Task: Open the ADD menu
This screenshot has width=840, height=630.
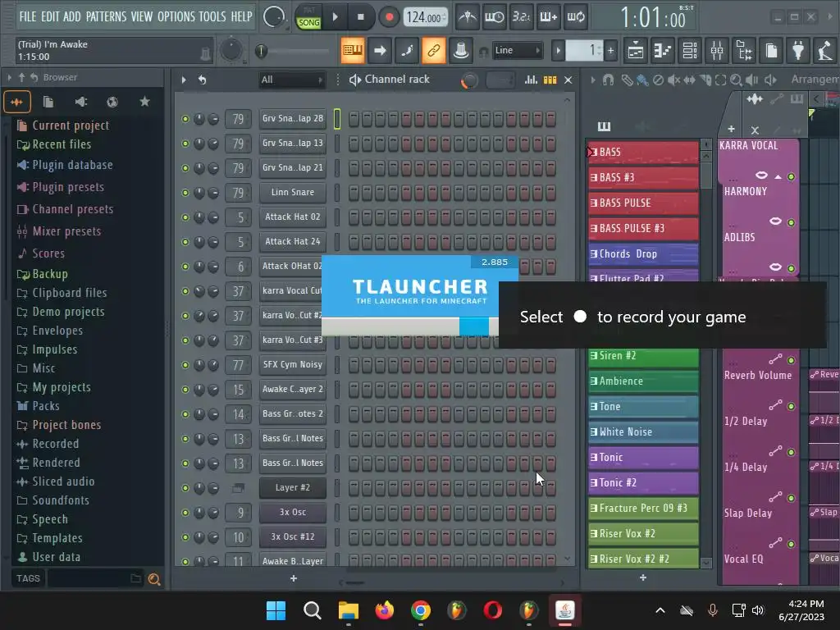Action: coord(72,16)
